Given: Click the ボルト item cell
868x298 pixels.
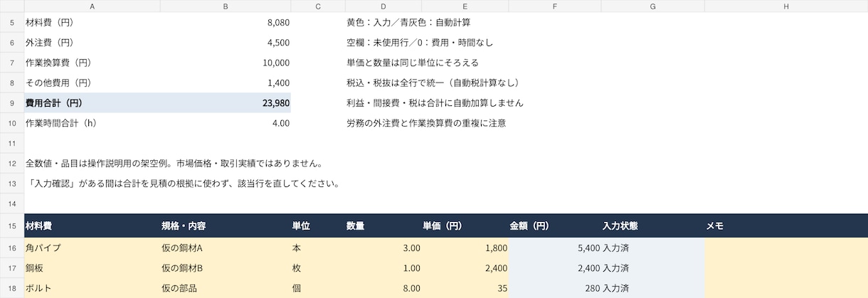Looking at the screenshot, I should point(92,288).
